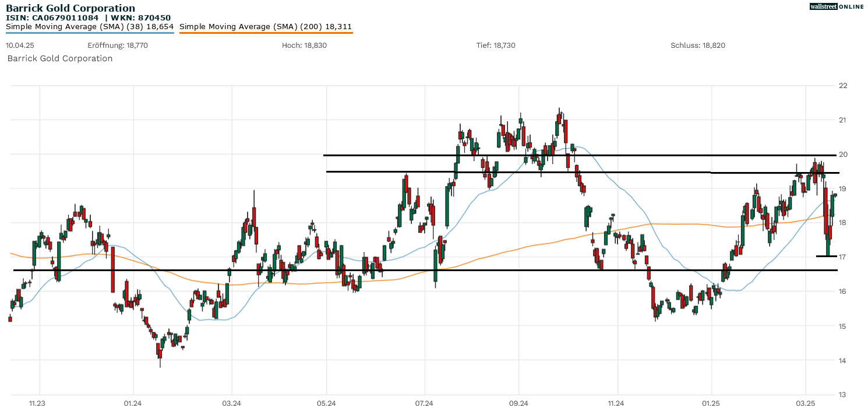The image size is (868, 407).
Task: Click the orange legend underline bar
Action: [x=265, y=33]
